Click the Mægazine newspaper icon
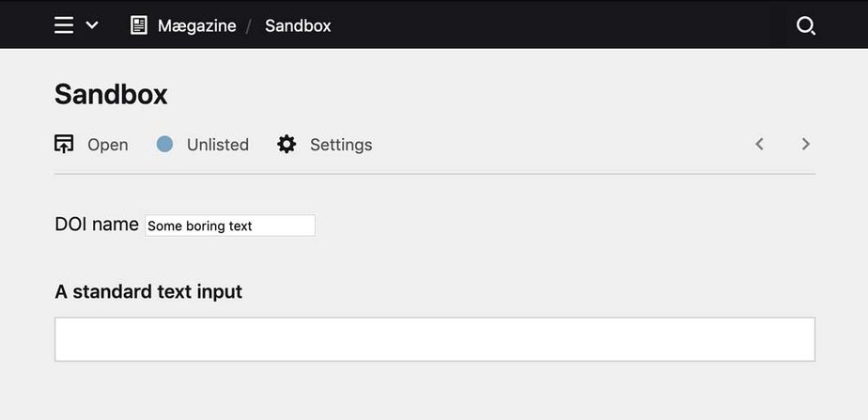The image size is (868, 420). 139,25
